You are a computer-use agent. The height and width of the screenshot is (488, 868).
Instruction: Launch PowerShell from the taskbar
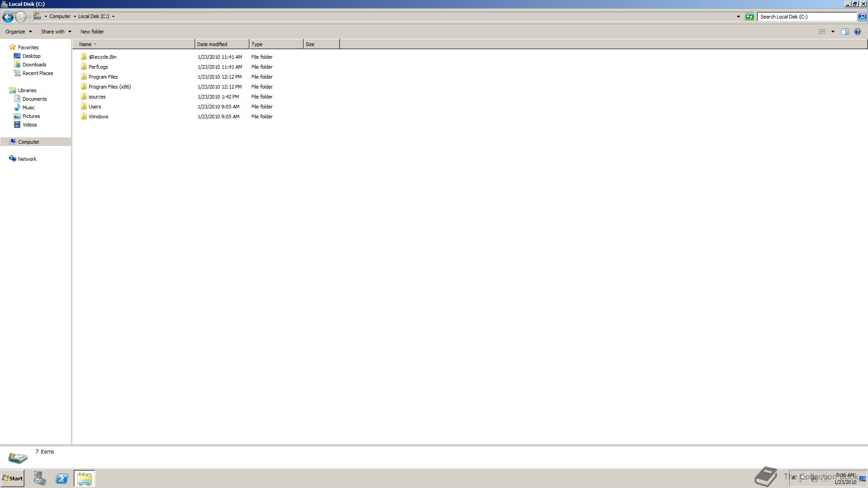coord(62,479)
